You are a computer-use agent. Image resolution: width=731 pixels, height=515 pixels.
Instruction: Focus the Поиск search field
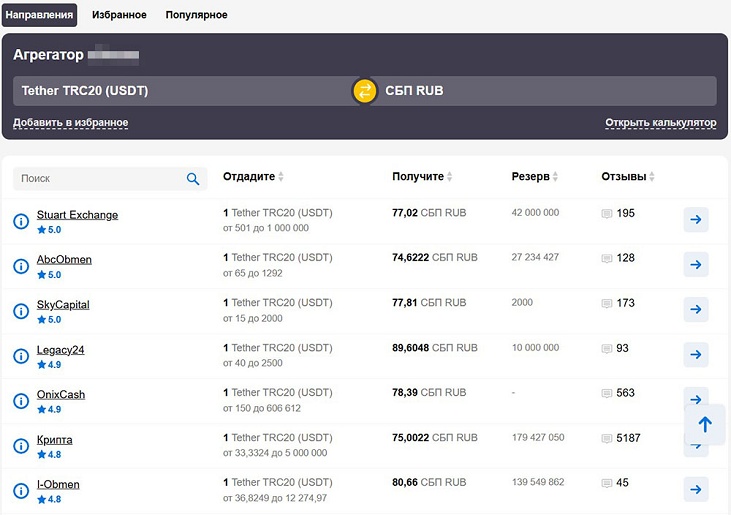pyautogui.click(x=110, y=179)
